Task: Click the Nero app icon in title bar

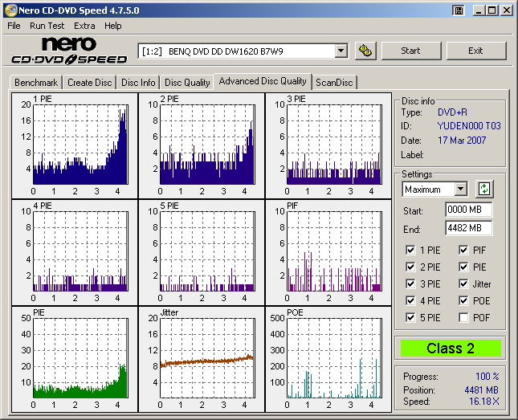Action: pyautogui.click(x=10, y=10)
